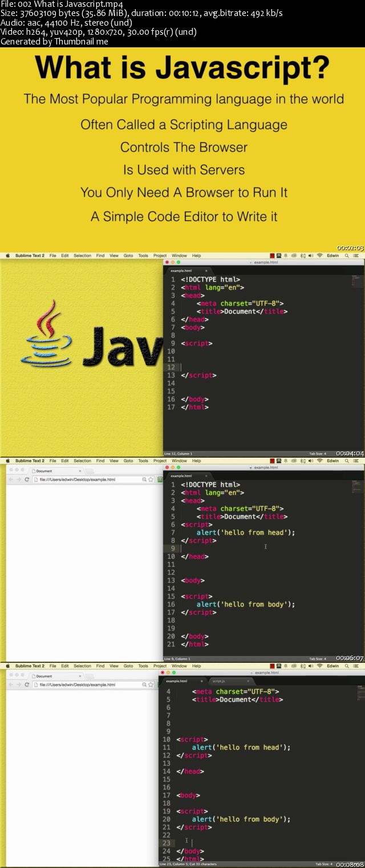This screenshot has height=868, width=365.
Task: Close example.html tab in the 00:04:04 frame
Action: click(206, 271)
